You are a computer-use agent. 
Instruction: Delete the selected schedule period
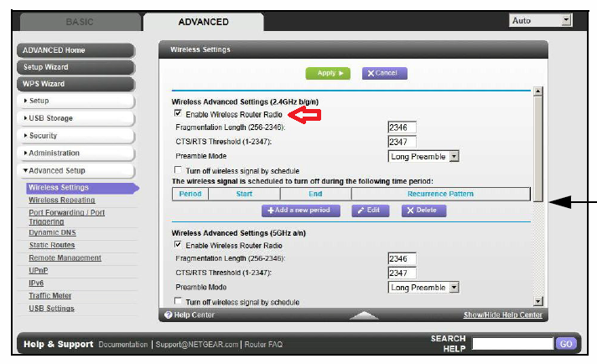(423, 211)
